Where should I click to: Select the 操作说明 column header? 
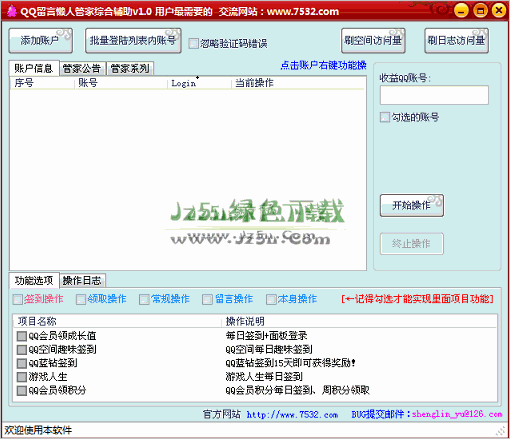tap(359, 321)
